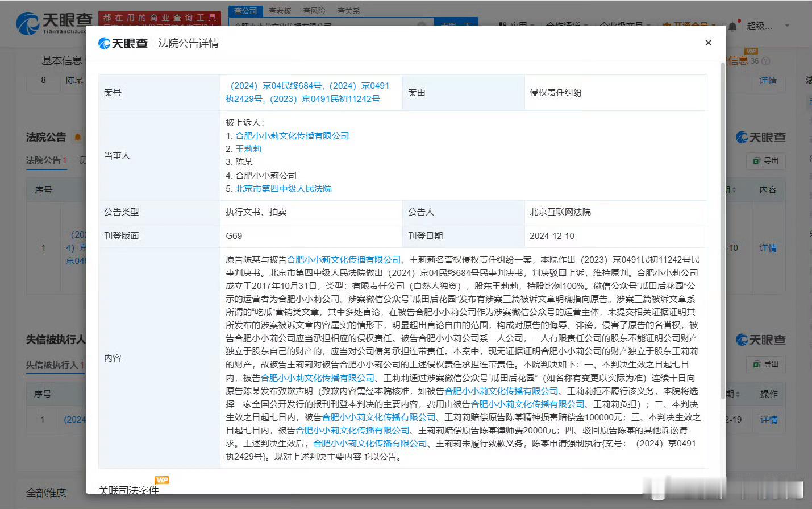Click the Excel 导出 icon in 失信被执行人 section

[757, 365]
